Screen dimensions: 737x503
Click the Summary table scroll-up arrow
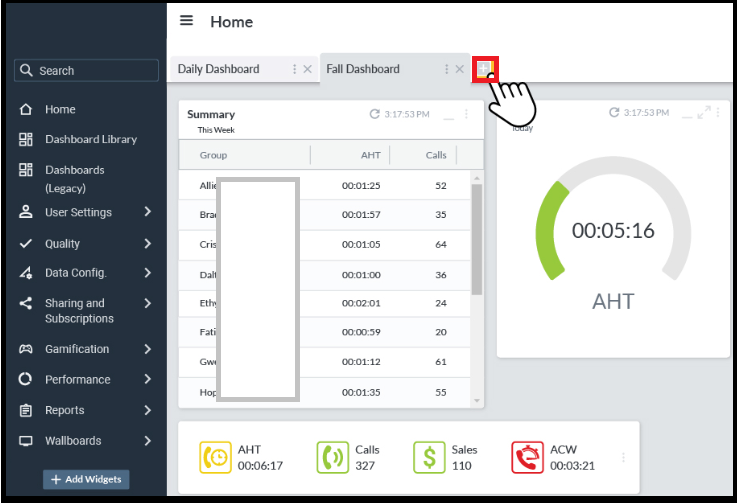477,178
